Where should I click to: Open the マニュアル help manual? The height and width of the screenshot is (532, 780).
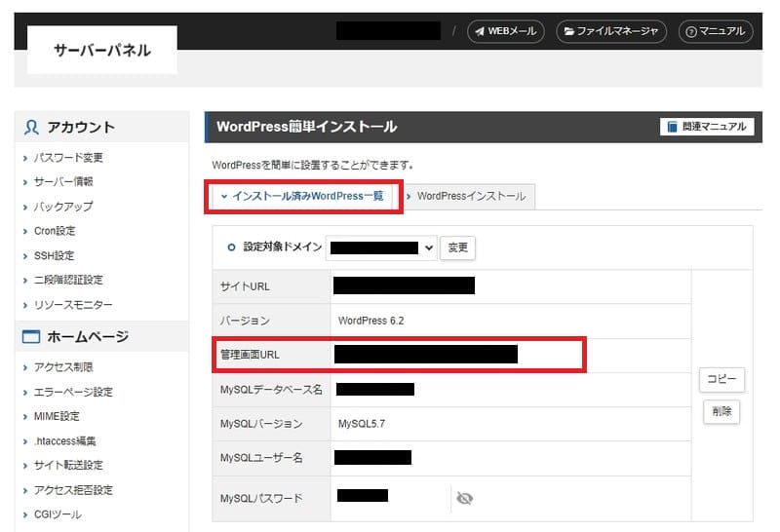pyautogui.click(x=715, y=31)
